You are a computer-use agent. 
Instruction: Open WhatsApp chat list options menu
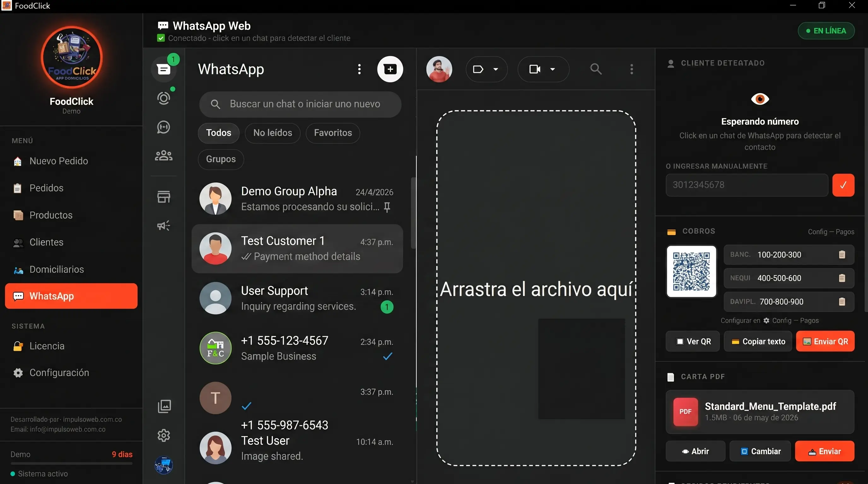(x=359, y=69)
